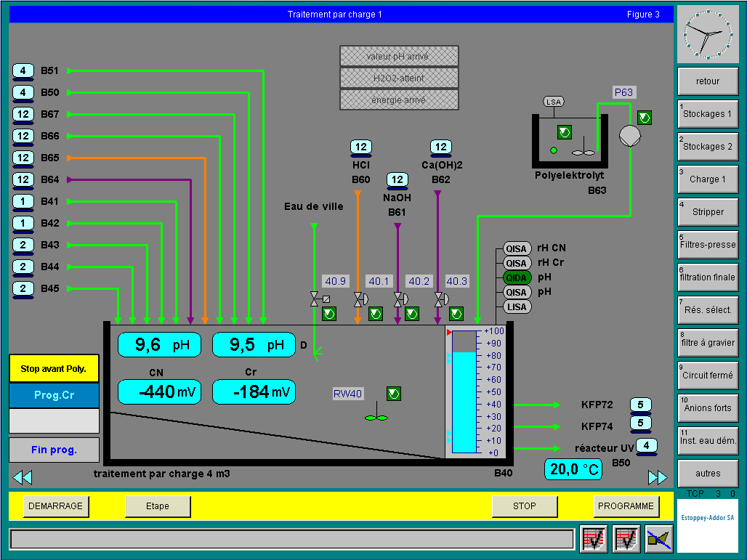Click the 20,0 °C temperature display
747x560 pixels.
573,469
